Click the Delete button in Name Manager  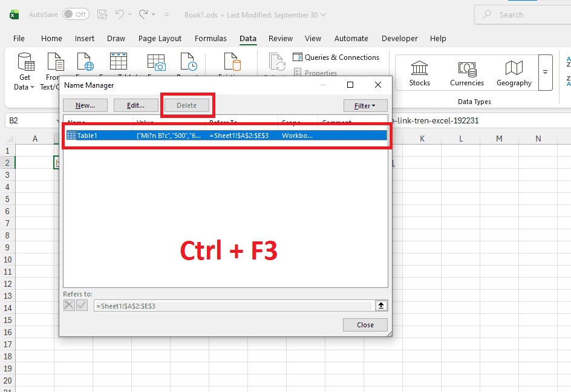(187, 105)
